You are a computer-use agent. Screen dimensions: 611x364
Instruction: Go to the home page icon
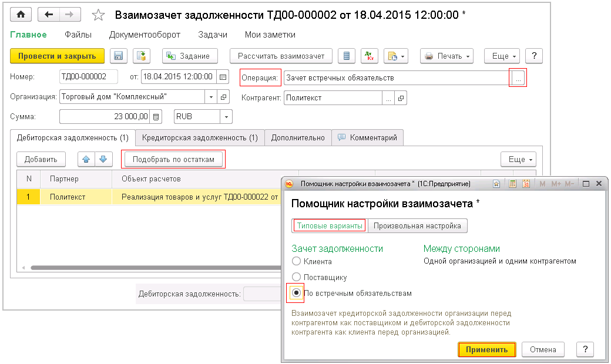(21, 15)
